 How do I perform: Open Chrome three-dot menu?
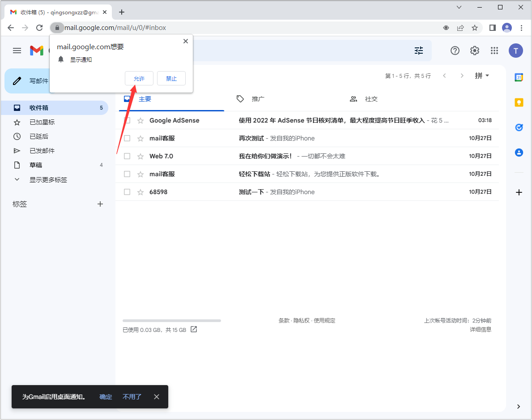[x=521, y=28]
